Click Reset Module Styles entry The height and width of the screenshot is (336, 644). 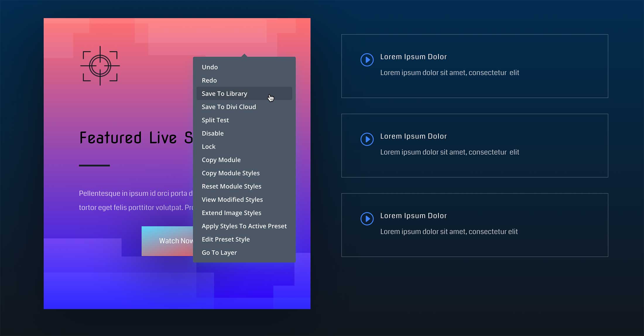point(231,186)
